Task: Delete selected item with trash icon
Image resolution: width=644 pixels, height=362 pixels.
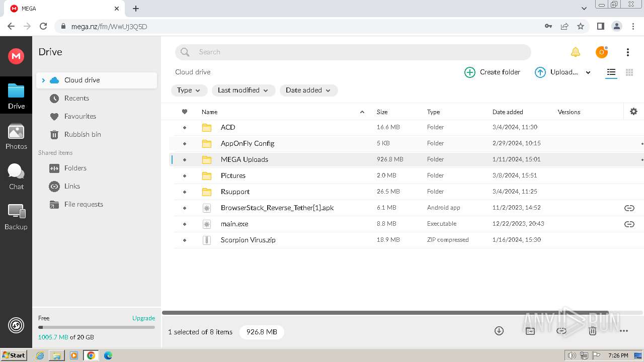Action: coord(593,331)
